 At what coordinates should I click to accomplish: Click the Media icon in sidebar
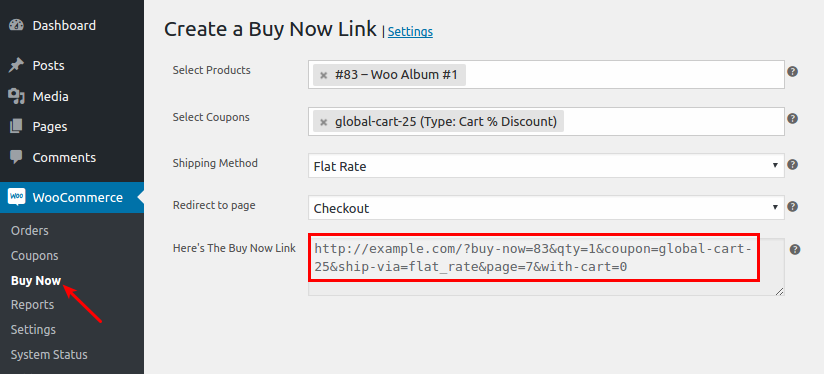(16, 96)
